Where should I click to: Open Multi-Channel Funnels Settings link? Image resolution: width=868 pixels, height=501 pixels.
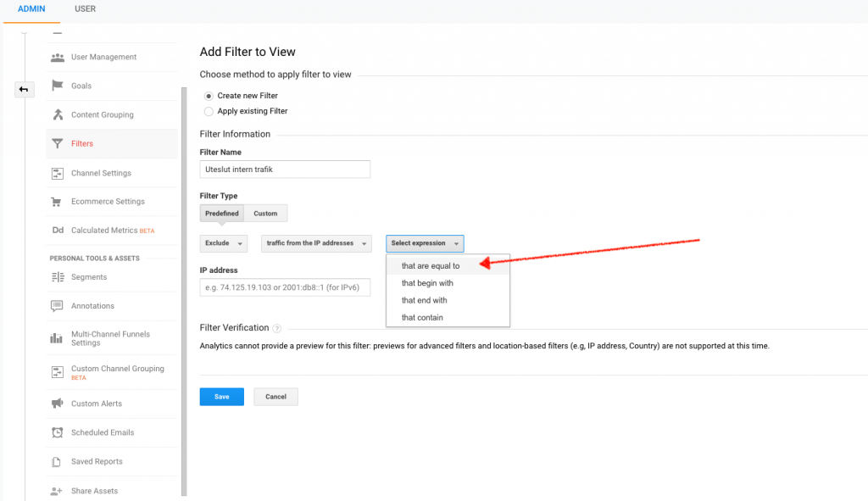click(111, 339)
